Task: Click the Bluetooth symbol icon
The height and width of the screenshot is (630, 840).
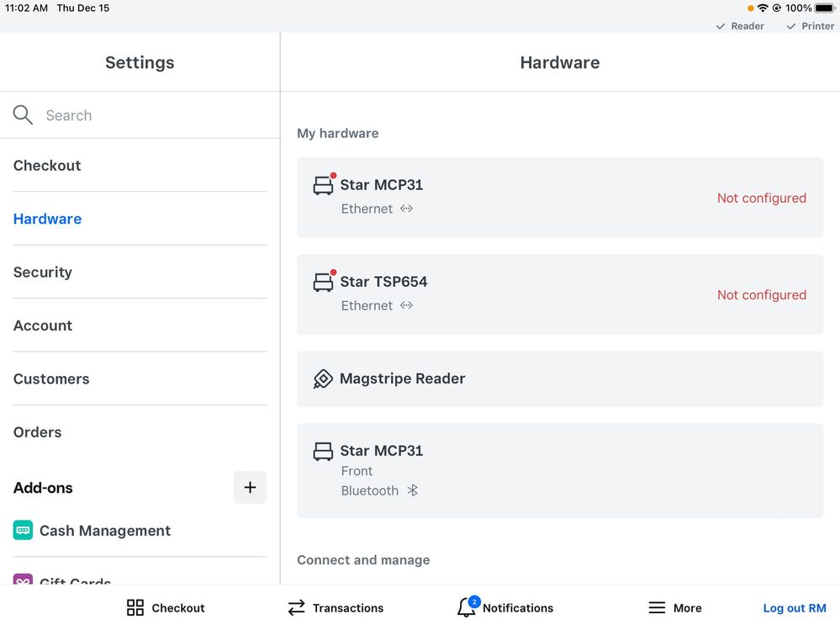Action: coord(412,490)
